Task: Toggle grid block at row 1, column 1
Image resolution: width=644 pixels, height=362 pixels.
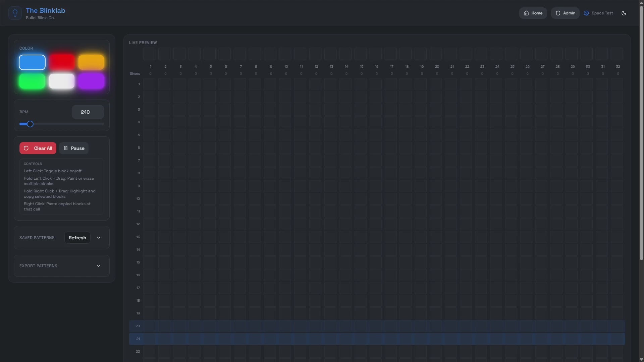Action: click(149, 84)
